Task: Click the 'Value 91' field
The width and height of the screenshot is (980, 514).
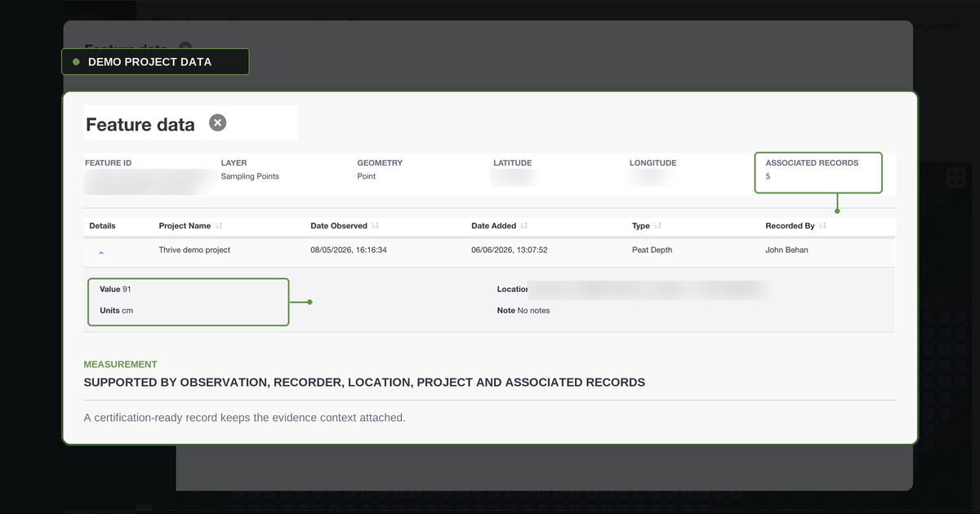Action: [x=115, y=290]
